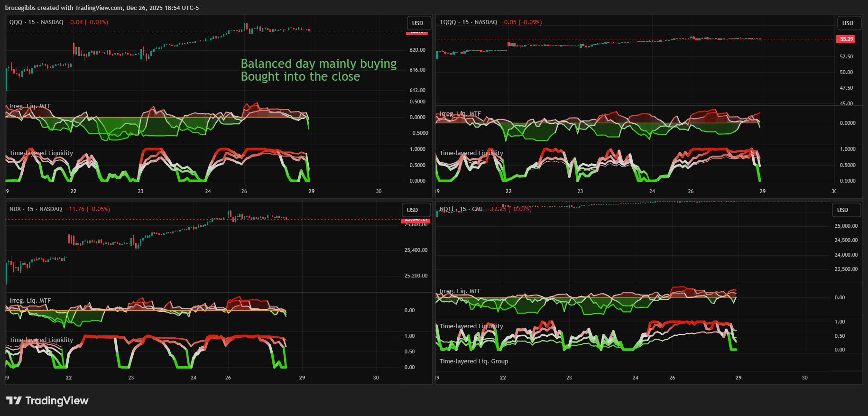The height and width of the screenshot is (416, 868).
Task: Open the USD currency selector on TQQQ chart
Action: click(x=847, y=23)
